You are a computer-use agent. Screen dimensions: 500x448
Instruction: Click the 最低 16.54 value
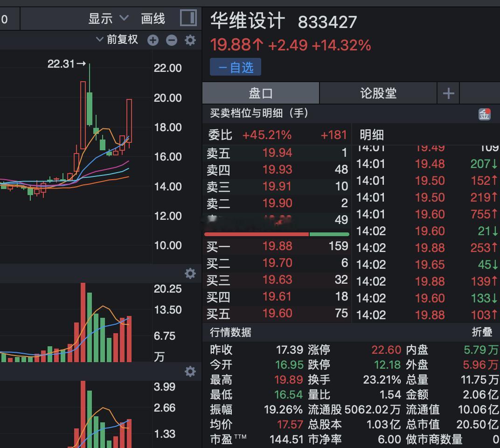(x=289, y=395)
